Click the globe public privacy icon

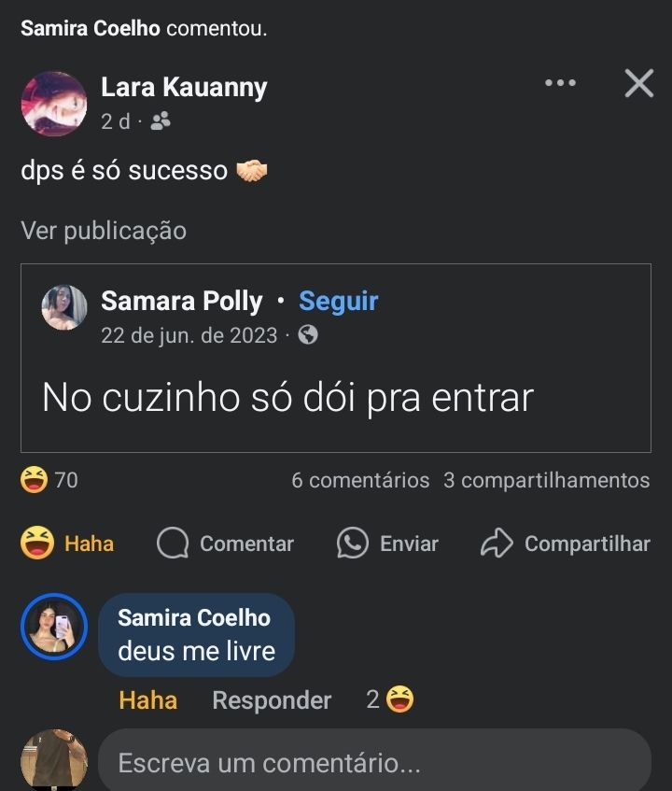[308, 335]
